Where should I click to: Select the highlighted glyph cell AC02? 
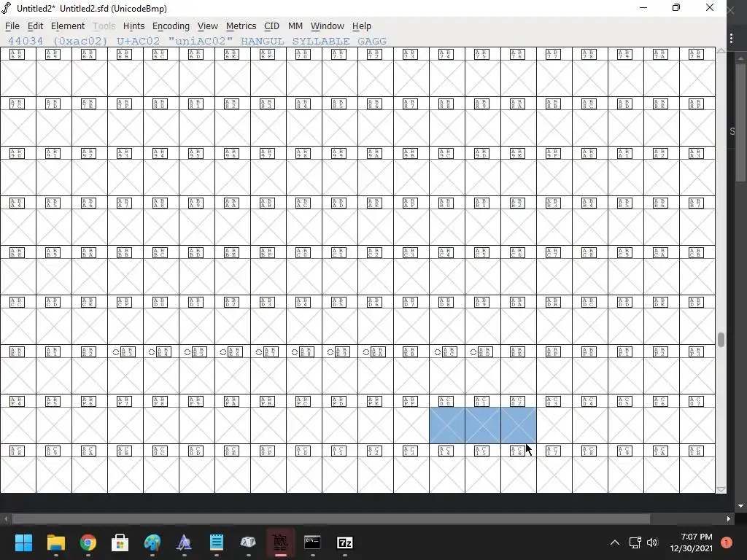click(519, 425)
